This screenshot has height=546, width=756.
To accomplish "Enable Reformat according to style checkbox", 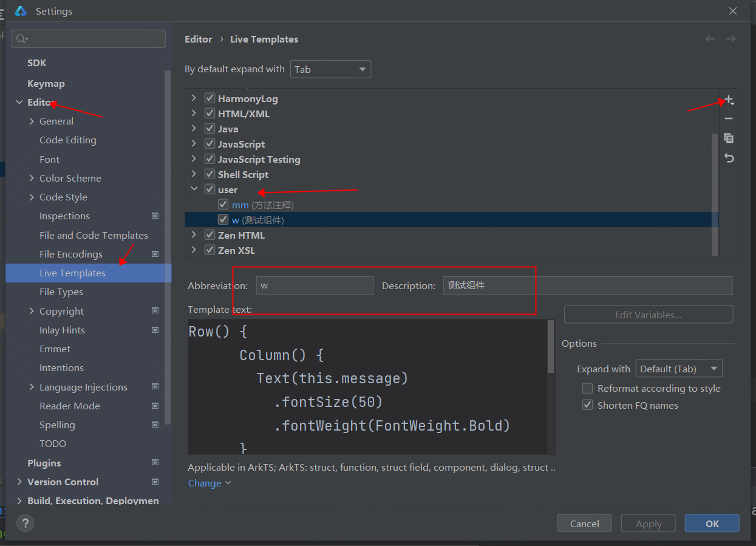I will [587, 389].
